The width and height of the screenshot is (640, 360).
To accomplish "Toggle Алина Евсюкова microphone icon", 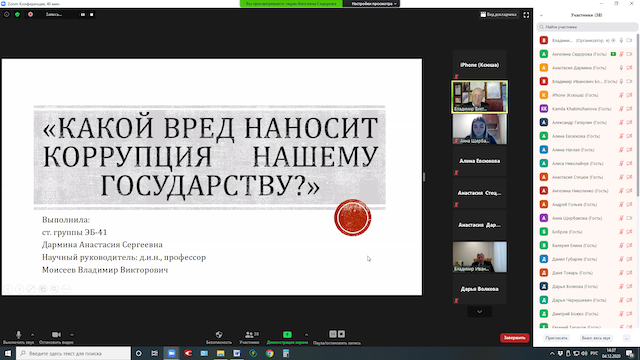I will pyautogui.click(x=621, y=136).
